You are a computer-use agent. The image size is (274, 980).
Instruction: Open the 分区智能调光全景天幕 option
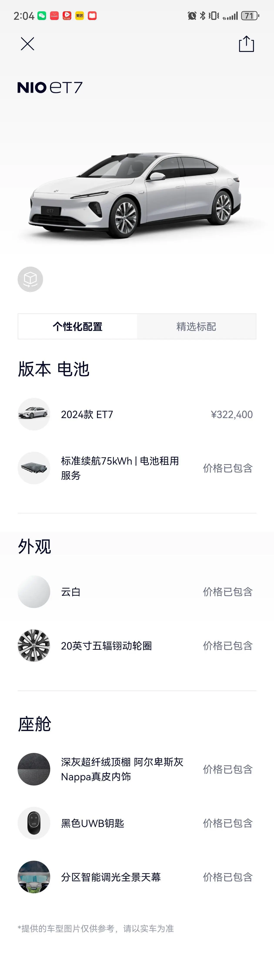click(x=111, y=877)
